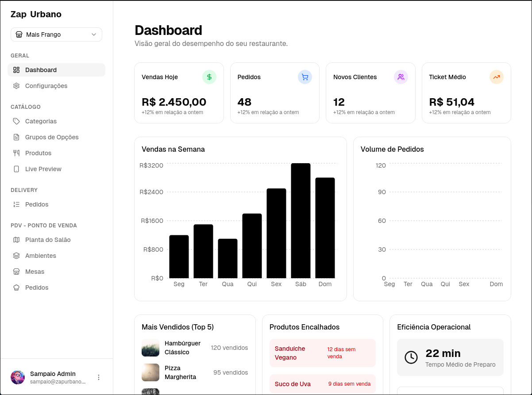Click the store icon in the restaurant selector
The image size is (532, 395).
click(x=18, y=34)
